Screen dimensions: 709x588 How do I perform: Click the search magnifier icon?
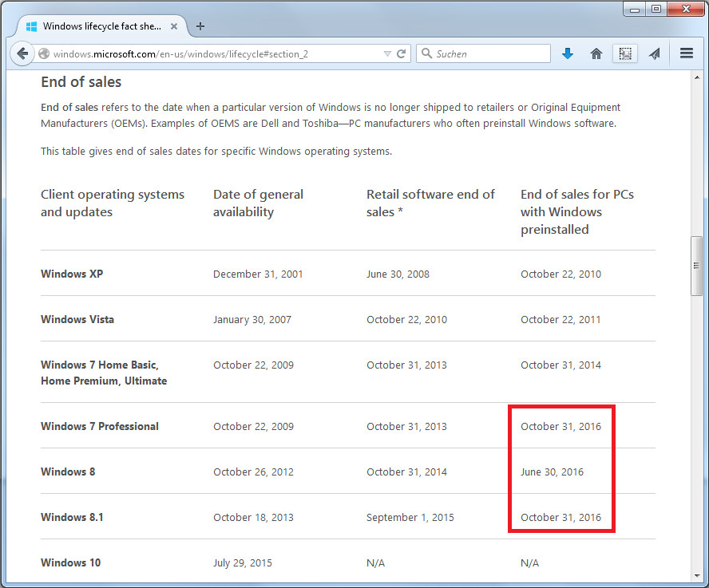[x=426, y=53]
